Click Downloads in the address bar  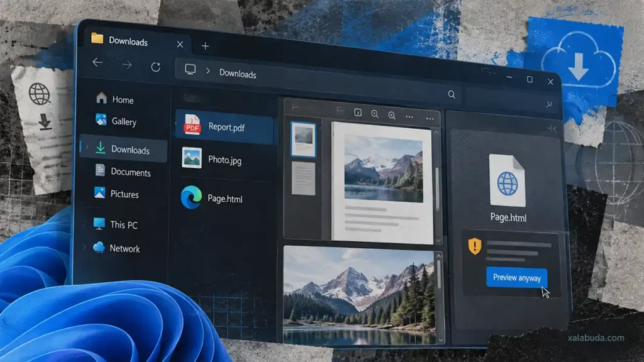coord(238,74)
